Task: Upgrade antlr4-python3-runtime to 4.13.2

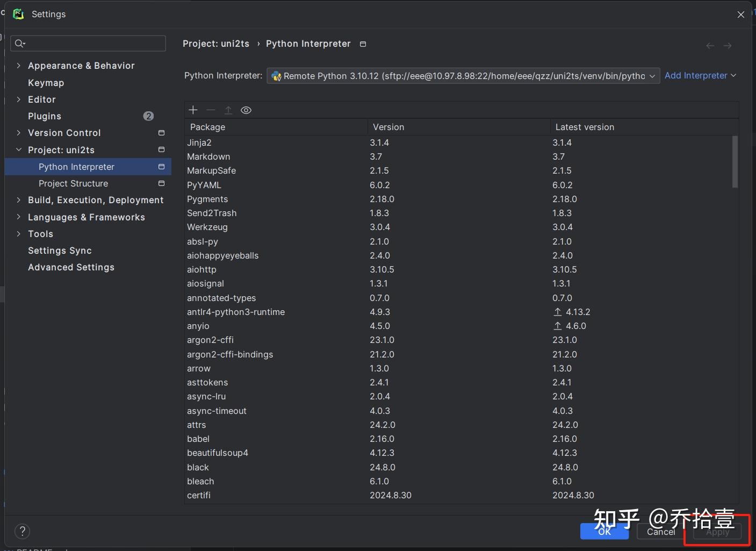Action: tap(558, 312)
